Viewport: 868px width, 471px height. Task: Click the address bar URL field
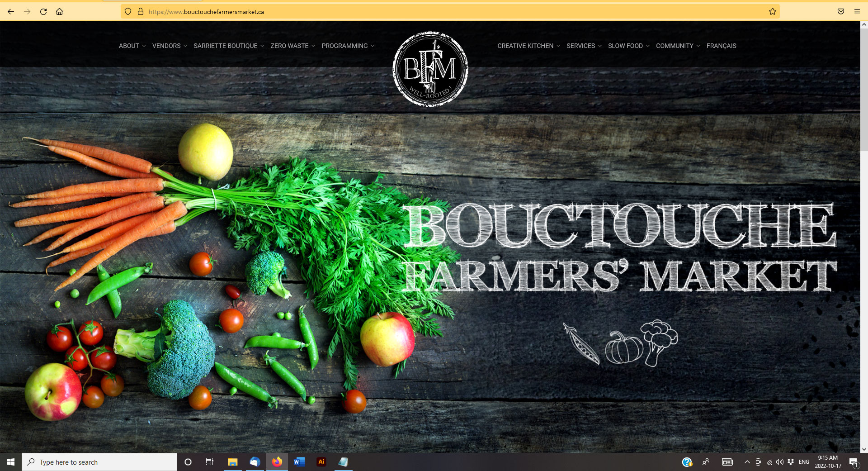pos(450,12)
